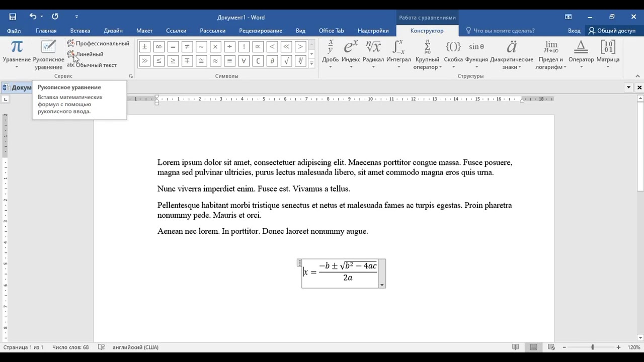This screenshot has height=362, width=644.
Task: Select the Профессиональный equation format
Action: tap(98, 43)
